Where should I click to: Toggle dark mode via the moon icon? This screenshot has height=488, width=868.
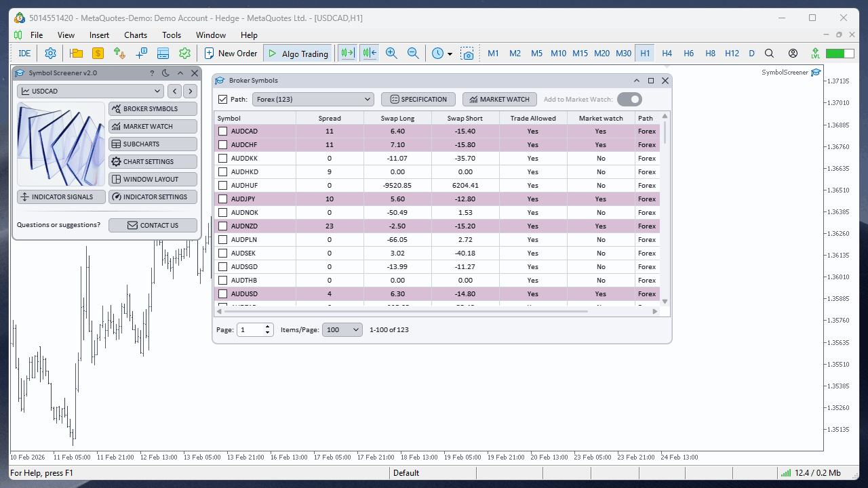tap(165, 73)
